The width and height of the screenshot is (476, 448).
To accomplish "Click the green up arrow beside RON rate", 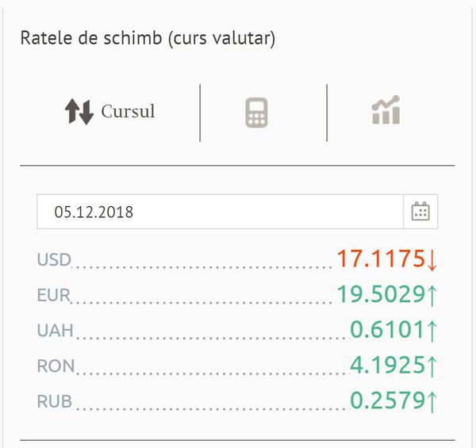I will pyautogui.click(x=432, y=366).
